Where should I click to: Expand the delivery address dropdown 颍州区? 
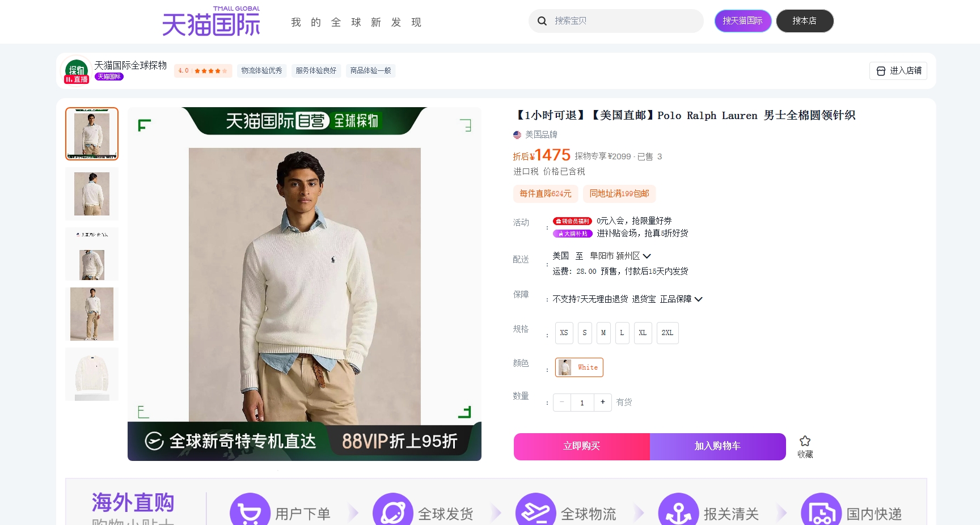647,256
